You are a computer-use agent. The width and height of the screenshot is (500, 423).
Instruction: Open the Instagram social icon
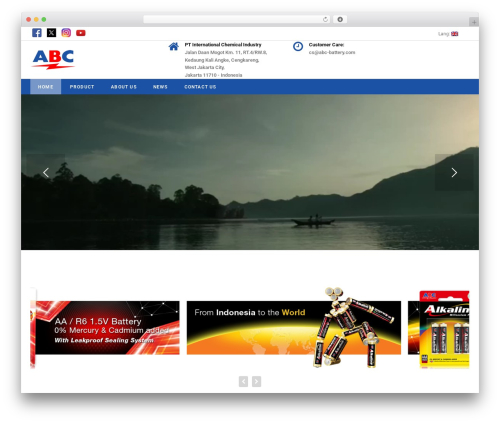(x=66, y=33)
